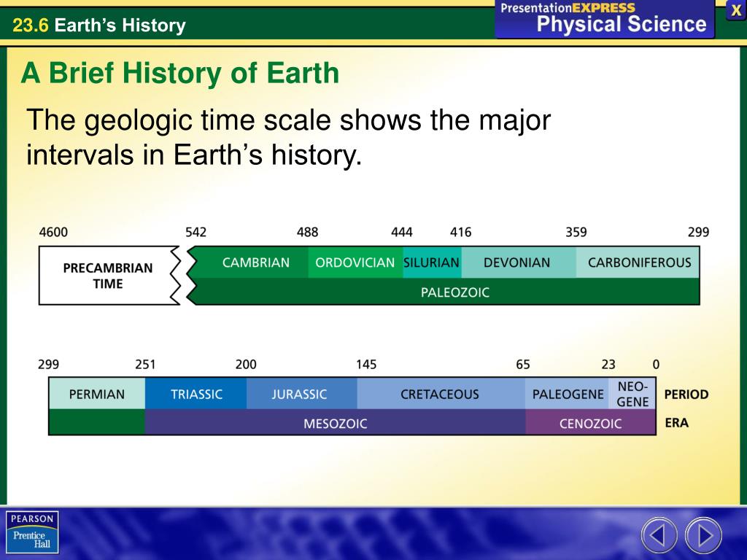Image resolution: width=747 pixels, height=560 pixels.
Task: Click the Pearson Prentice Hall logo
Action: pos(32,532)
